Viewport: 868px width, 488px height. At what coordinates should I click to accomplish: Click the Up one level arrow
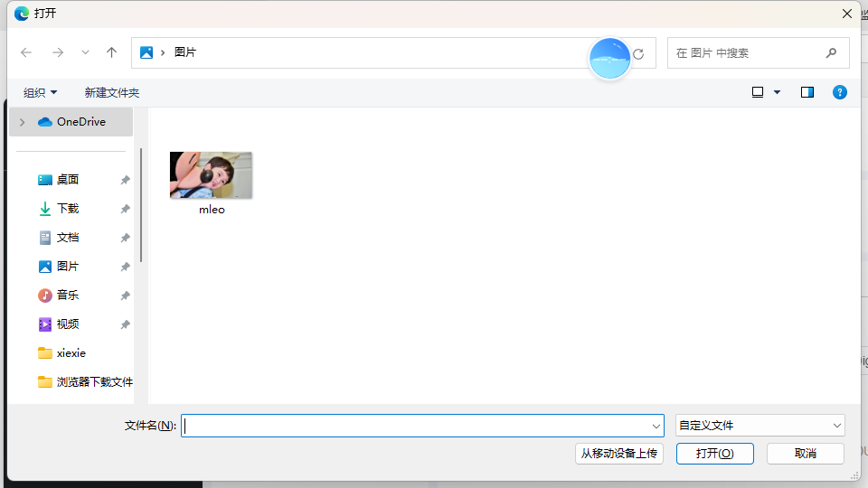pyautogui.click(x=111, y=53)
